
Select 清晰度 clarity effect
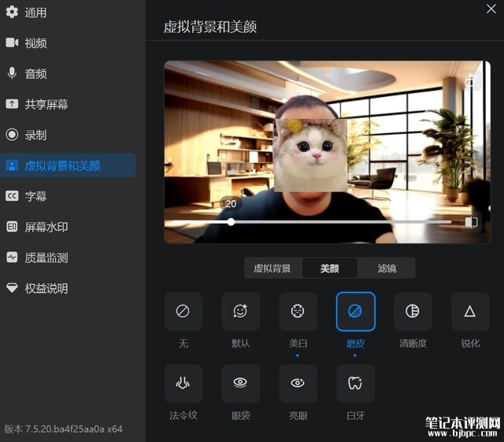click(x=413, y=311)
